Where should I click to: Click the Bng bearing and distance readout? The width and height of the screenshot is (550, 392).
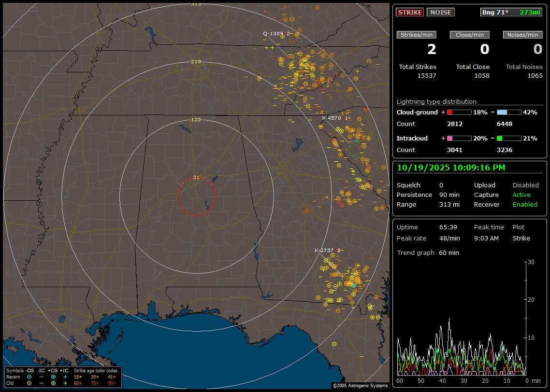[x=511, y=12]
